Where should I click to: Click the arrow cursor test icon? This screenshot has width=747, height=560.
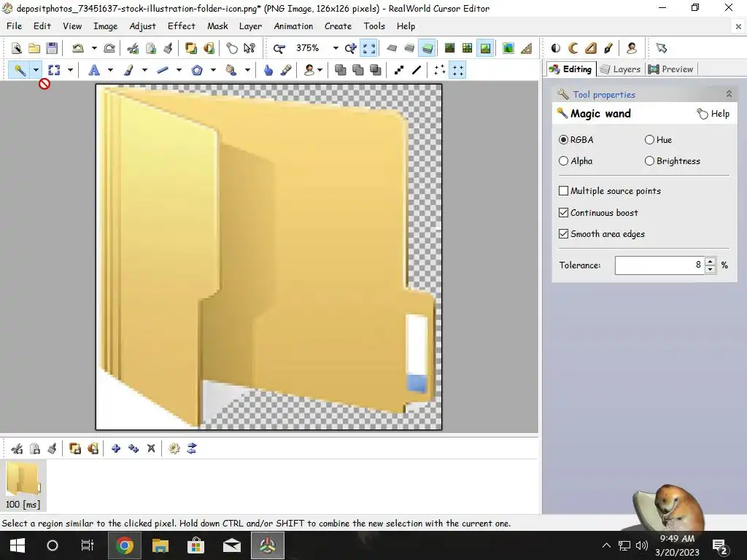661,48
